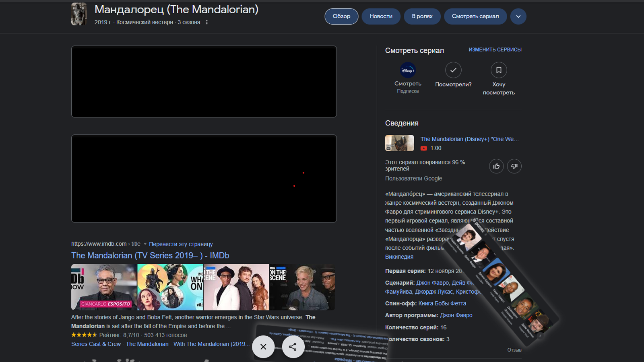Viewport: 644px width, 362px height.
Task: Click the "Количество серий: 16" line
Action: 416,327
